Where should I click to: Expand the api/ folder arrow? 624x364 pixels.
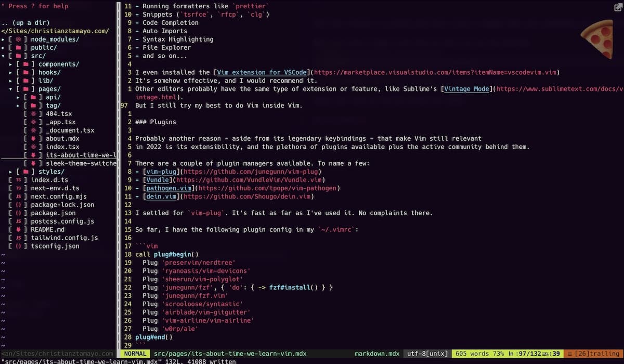[x=18, y=97]
